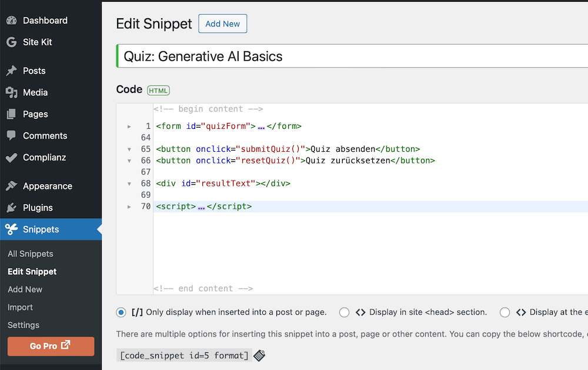This screenshot has width=588, height=370.
Task: Click the Dashboard gauge icon
Action: 11,21
